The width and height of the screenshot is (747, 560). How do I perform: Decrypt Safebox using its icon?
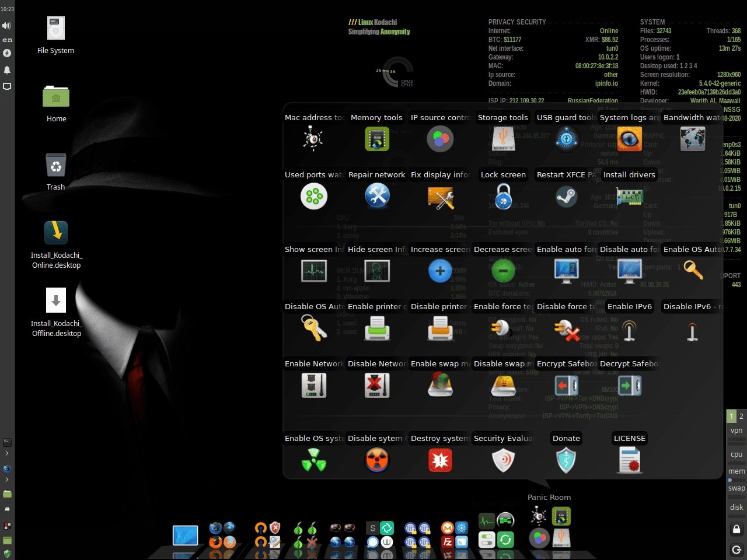point(630,386)
